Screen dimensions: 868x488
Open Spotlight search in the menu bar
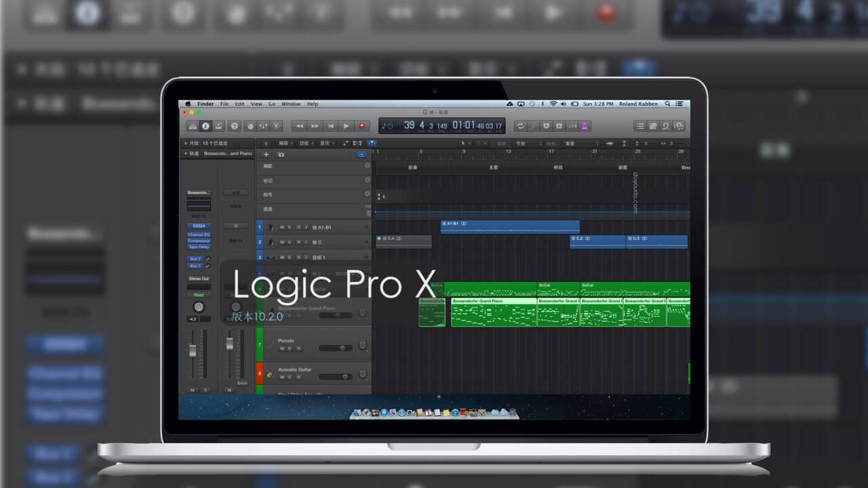point(667,104)
